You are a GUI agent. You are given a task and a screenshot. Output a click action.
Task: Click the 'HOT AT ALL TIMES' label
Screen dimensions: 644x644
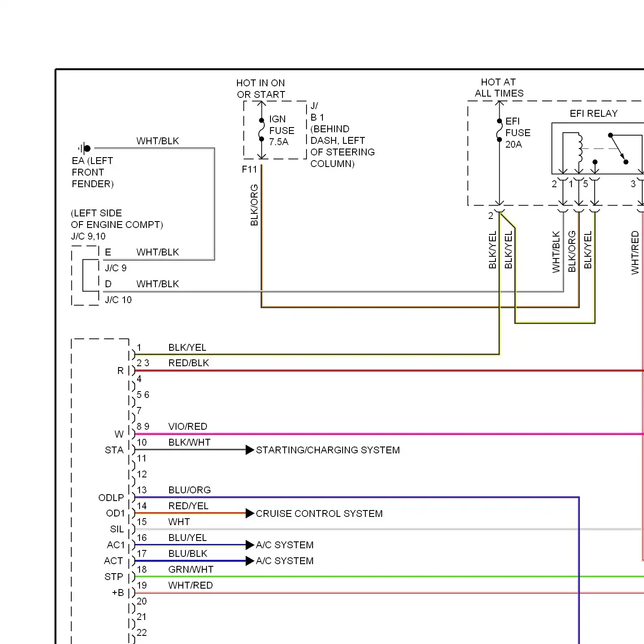tap(499, 88)
